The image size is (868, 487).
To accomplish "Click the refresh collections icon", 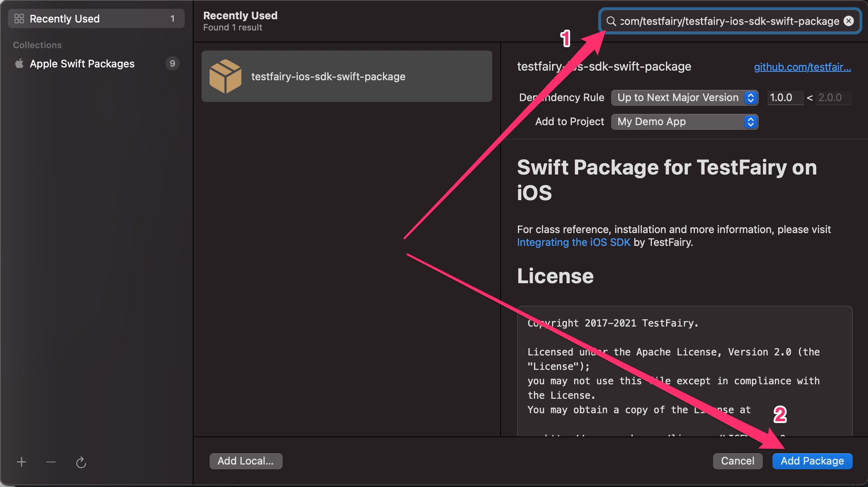I will point(81,463).
